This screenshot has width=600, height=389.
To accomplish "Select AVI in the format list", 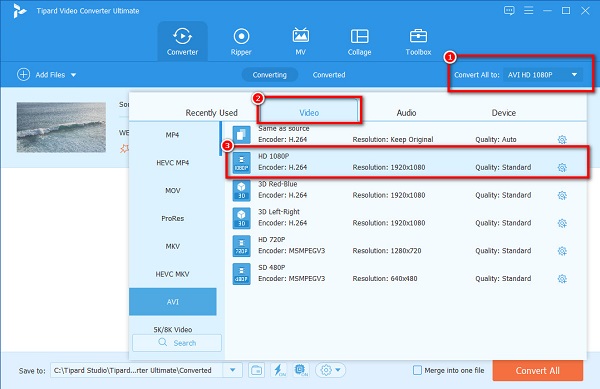I will click(173, 302).
